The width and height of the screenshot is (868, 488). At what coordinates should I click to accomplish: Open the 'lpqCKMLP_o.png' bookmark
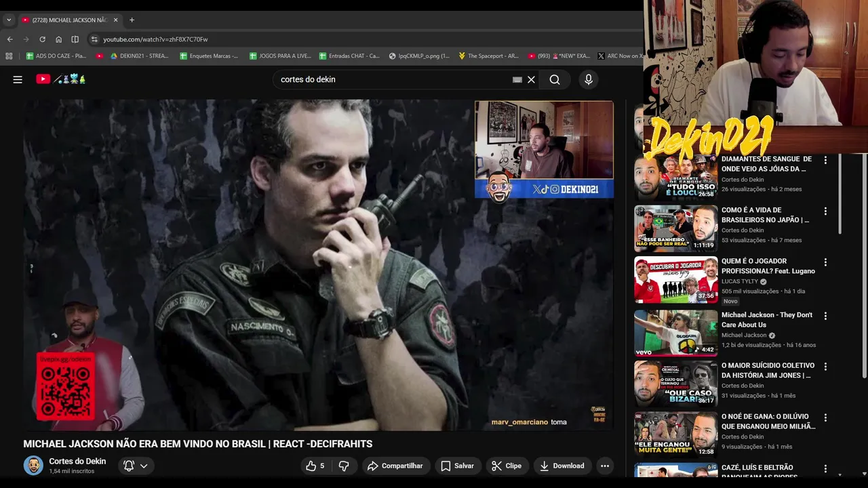419,56
